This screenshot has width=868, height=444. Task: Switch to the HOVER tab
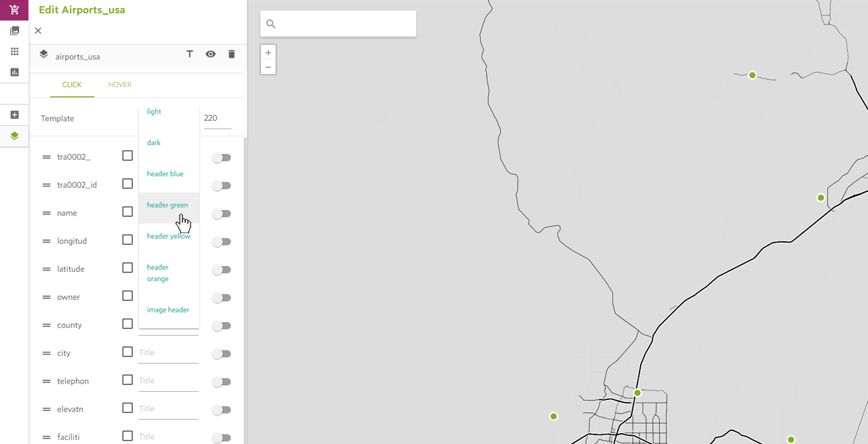pyautogui.click(x=120, y=85)
